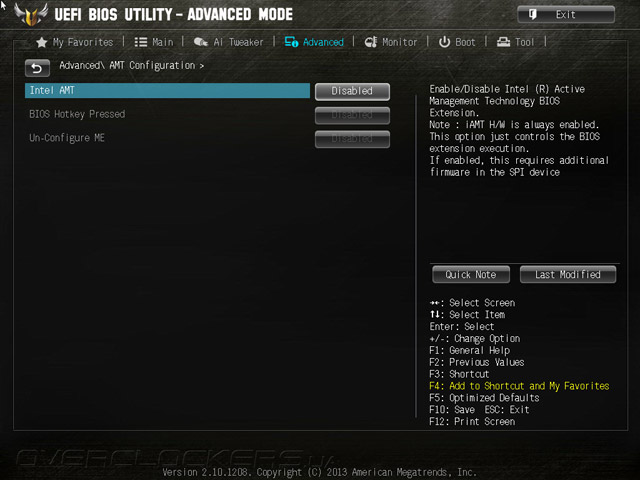Click the Ai Tweaker tab icon
Screen dimensions: 640x480
(200, 42)
